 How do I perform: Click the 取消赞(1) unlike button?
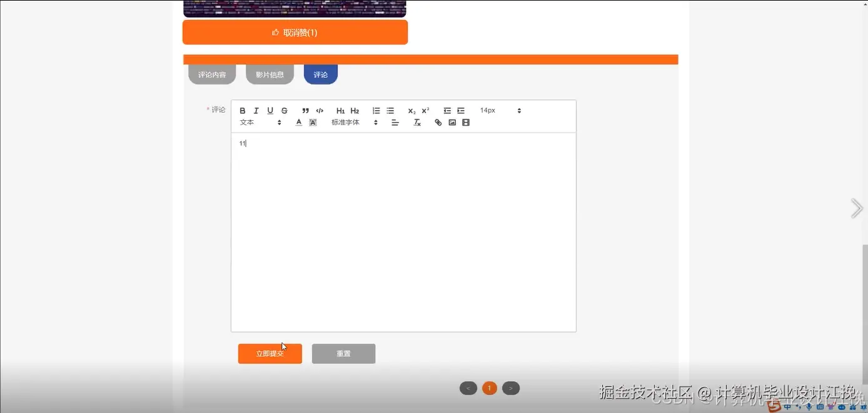pyautogui.click(x=295, y=33)
